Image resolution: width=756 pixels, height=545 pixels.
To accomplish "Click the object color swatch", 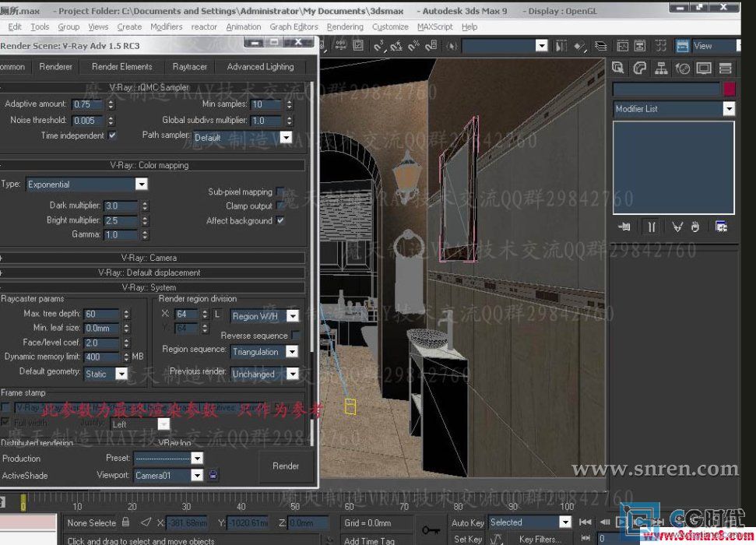I will pos(729,89).
